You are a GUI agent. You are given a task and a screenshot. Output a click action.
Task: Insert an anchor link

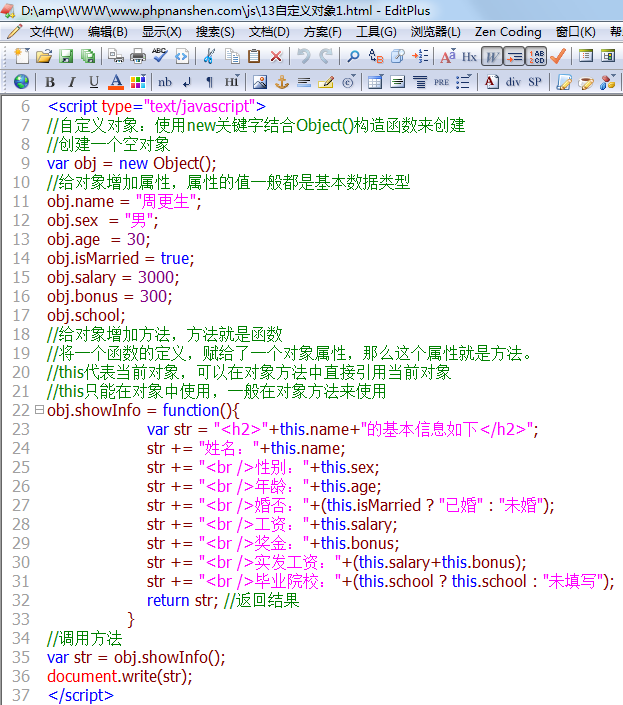pos(282,82)
